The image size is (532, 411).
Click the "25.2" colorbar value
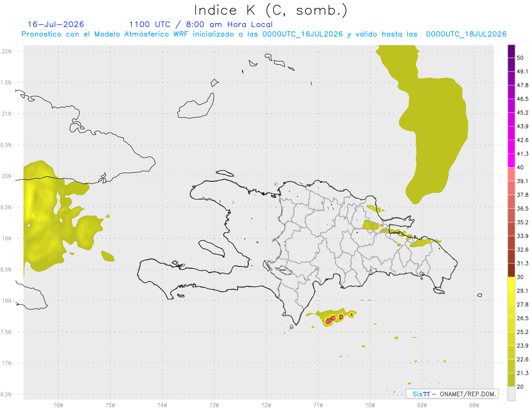pos(523,332)
